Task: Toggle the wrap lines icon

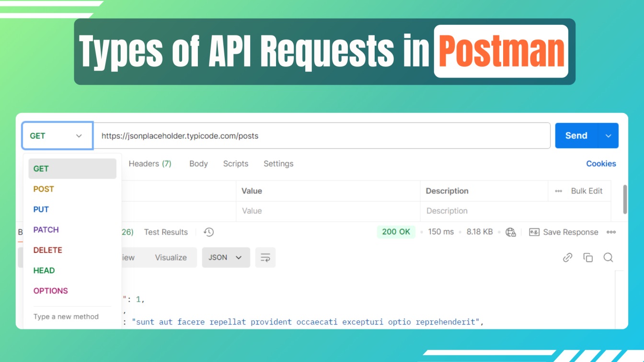Action: 265,258
